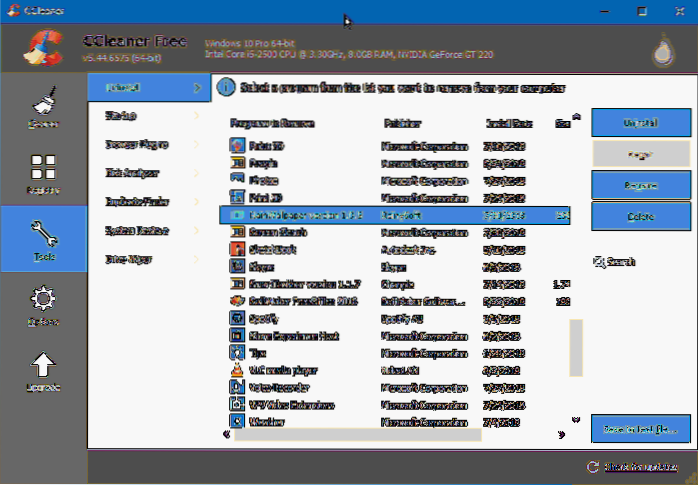Screen dimensions: 698x485
Task: Open the System Restore section
Action: [149, 230]
